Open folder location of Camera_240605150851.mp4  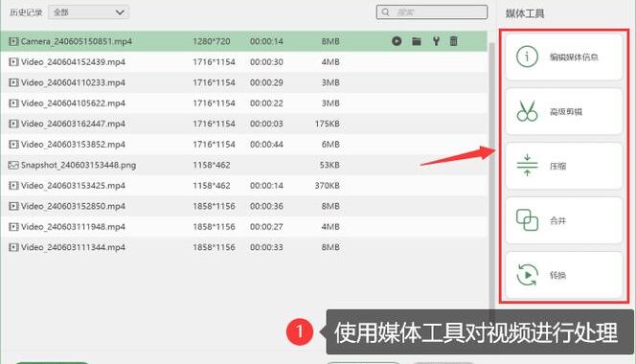417,41
